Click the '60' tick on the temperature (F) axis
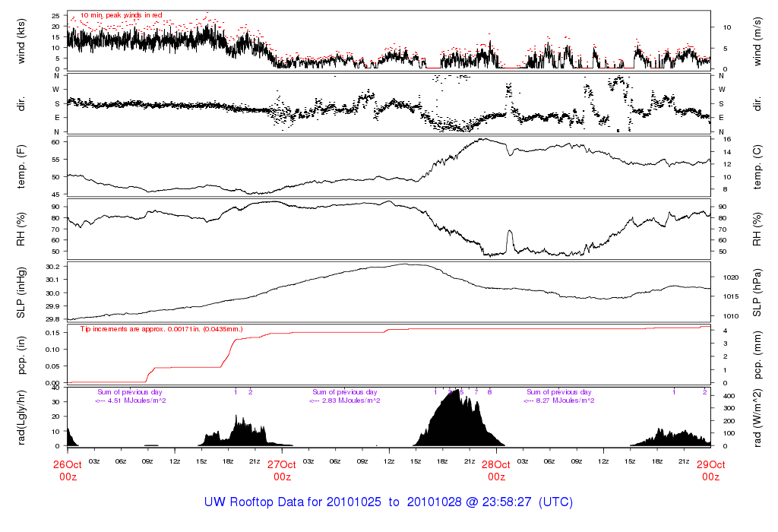The height and width of the screenshot is (532, 778). pos(56,142)
